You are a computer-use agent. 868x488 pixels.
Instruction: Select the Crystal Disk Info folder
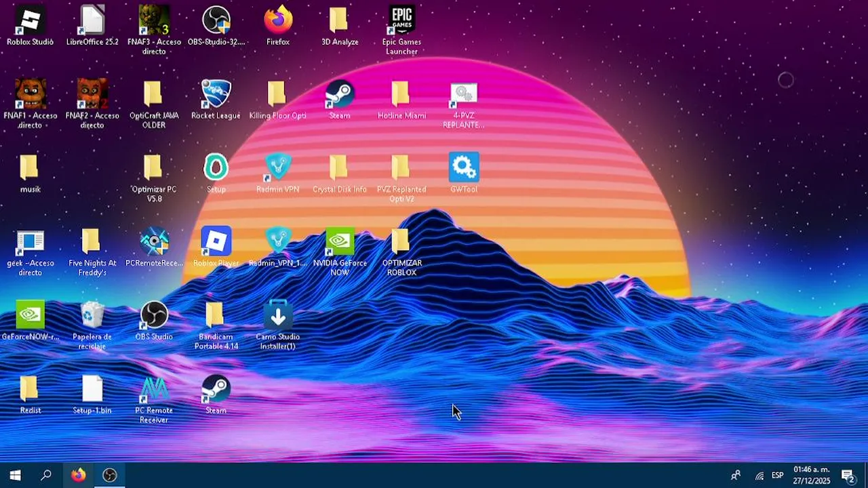pyautogui.click(x=340, y=169)
